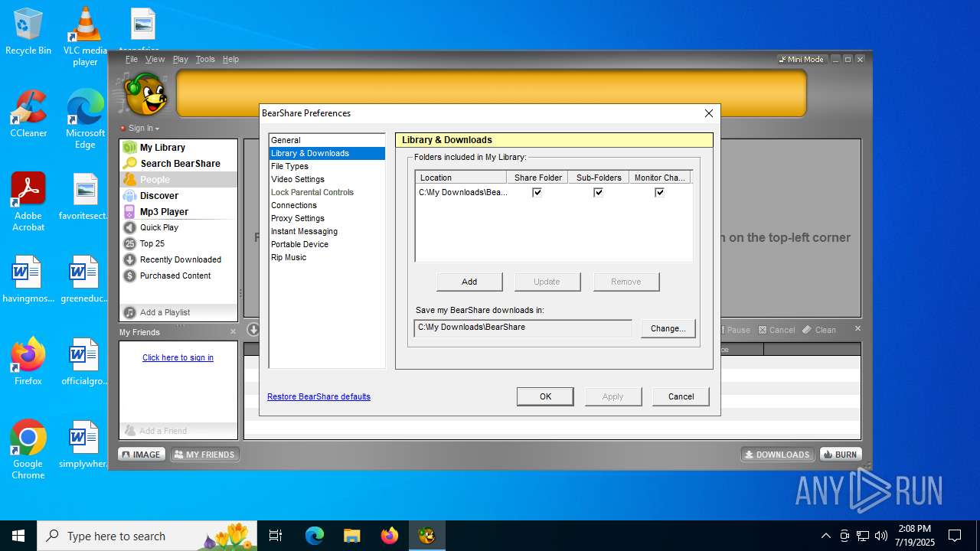Select Portable Device category

coord(327,244)
